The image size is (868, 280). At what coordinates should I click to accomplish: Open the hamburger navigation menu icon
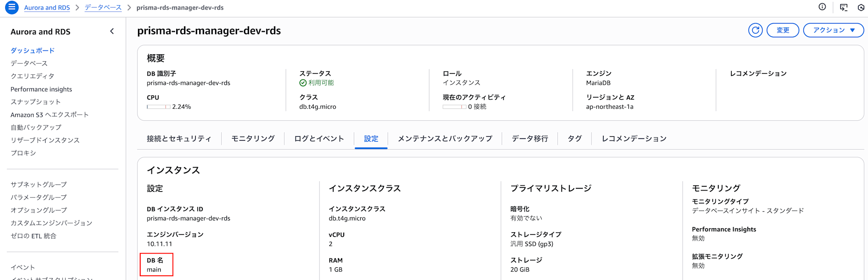pos(12,7)
